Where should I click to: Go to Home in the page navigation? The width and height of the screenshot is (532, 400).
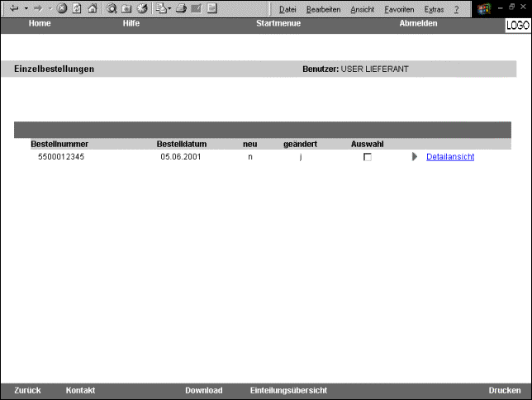tap(40, 23)
